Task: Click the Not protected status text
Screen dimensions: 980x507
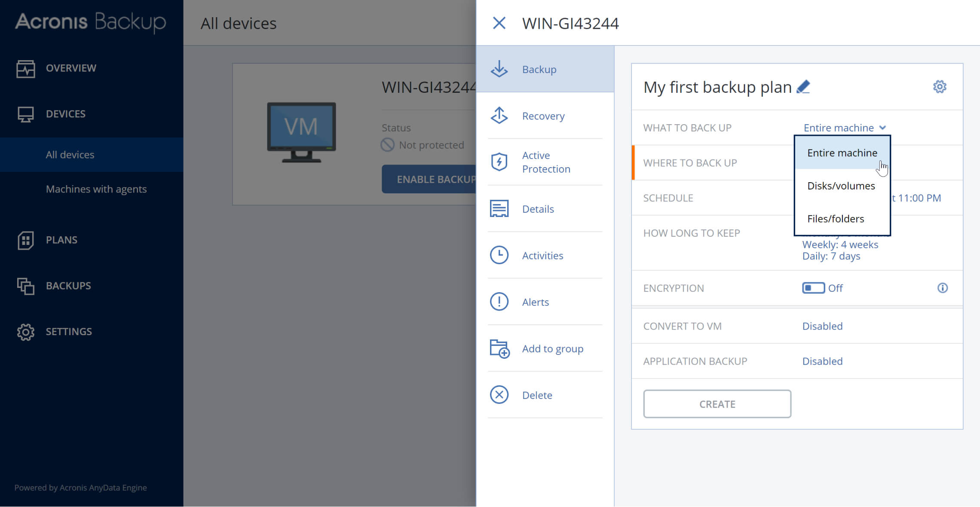Action: [431, 145]
